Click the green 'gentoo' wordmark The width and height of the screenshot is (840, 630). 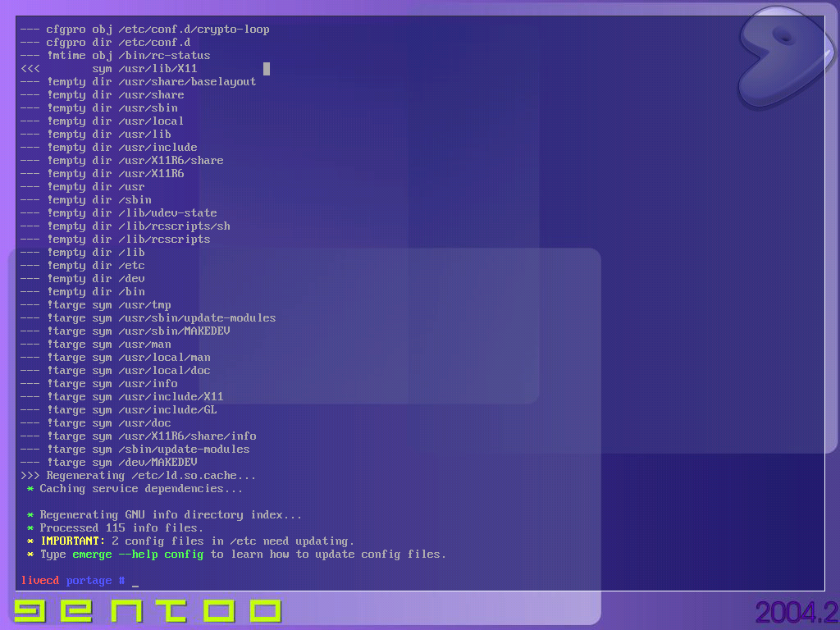tap(148, 610)
